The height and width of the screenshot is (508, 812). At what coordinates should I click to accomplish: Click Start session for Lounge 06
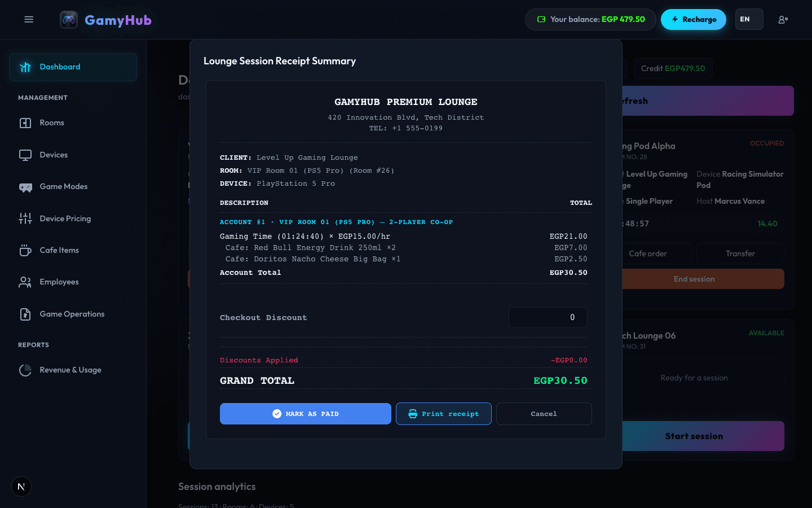[703, 436]
